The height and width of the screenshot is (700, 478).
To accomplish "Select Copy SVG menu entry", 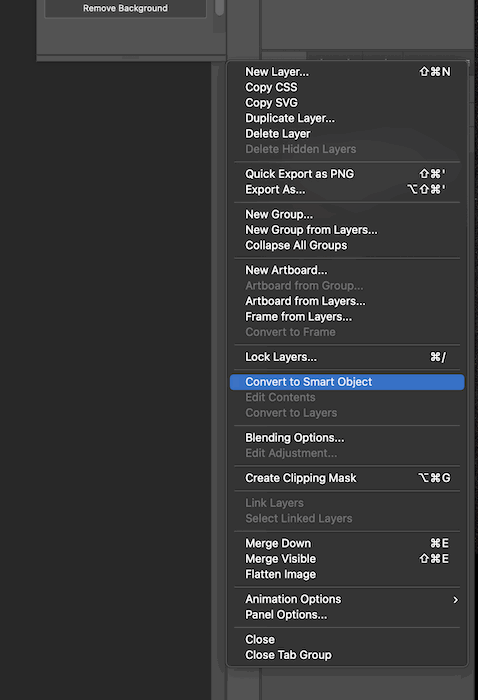I will [x=347, y=103].
